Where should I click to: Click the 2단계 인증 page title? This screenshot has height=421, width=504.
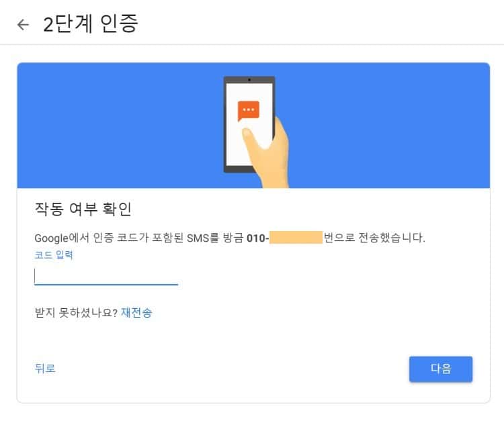[90, 25]
